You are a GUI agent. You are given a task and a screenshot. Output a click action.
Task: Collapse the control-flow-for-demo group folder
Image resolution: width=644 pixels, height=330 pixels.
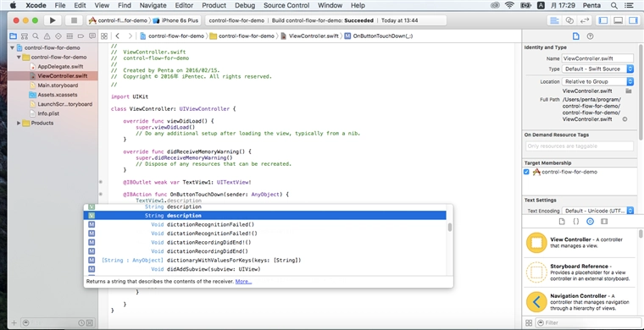click(19, 58)
